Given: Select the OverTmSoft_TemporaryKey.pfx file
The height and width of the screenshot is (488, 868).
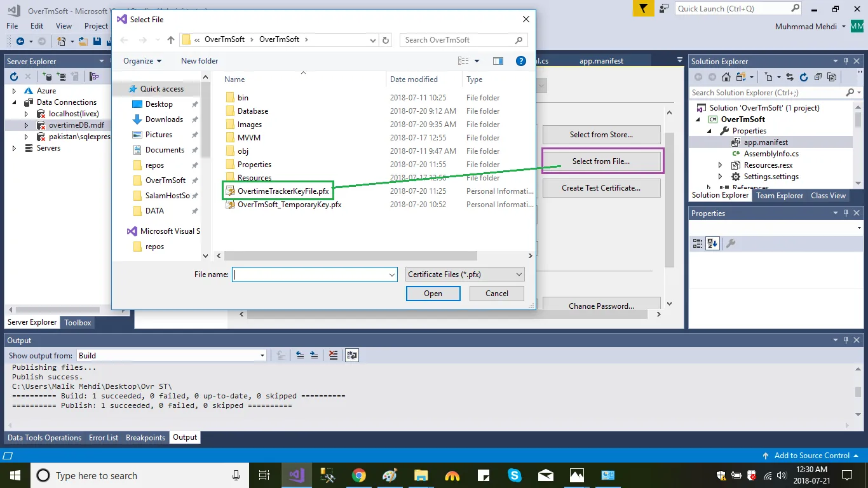Looking at the screenshot, I should coord(283,205).
